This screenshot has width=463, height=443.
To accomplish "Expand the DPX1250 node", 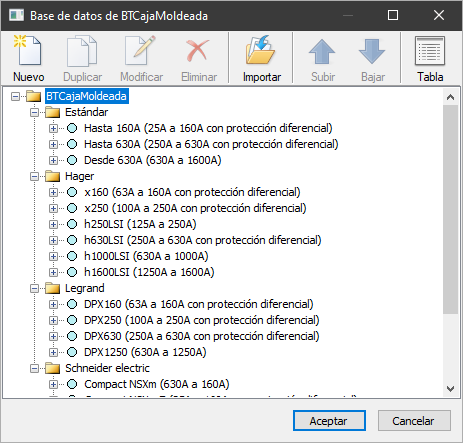I will click(x=53, y=353).
